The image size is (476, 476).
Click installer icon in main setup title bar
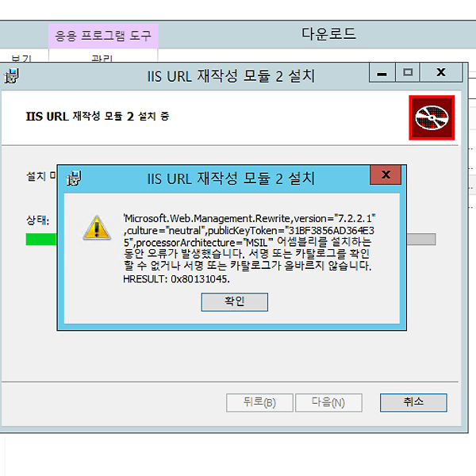click(12, 75)
